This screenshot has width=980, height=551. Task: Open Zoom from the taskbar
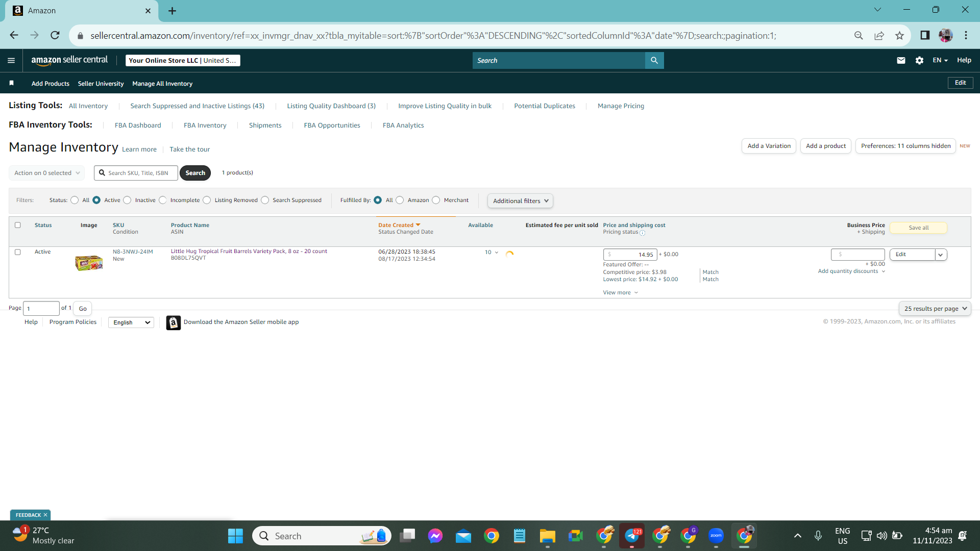[716, 536]
